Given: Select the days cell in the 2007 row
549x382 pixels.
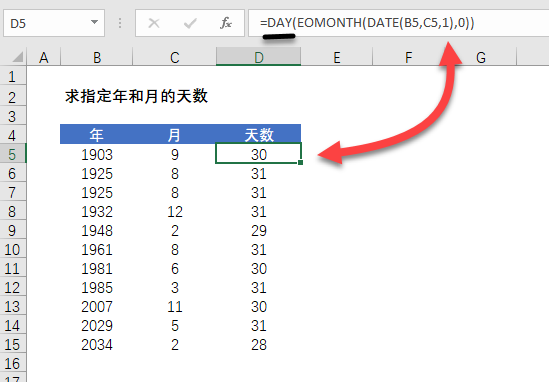Looking at the screenshot, I should coord(258,306).
